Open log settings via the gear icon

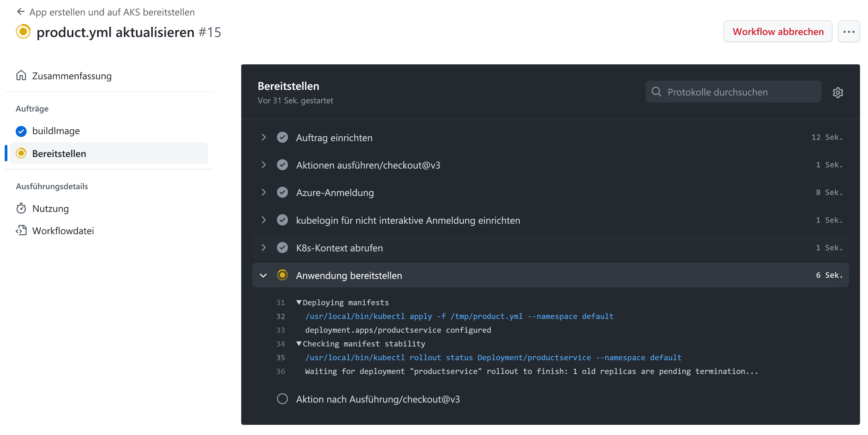838,92
